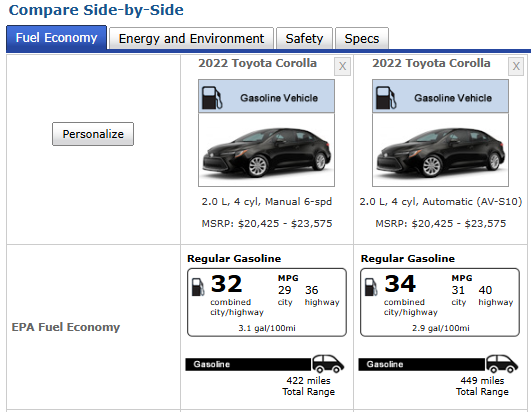
Task: Click the 2022 Toyota Corolla title over Manual model
Action: click(x=257, y=63)
